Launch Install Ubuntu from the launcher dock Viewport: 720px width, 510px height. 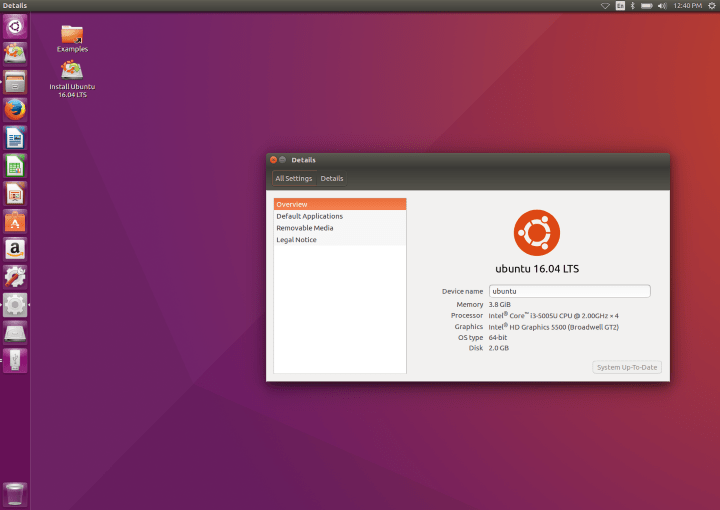[15, 54]
